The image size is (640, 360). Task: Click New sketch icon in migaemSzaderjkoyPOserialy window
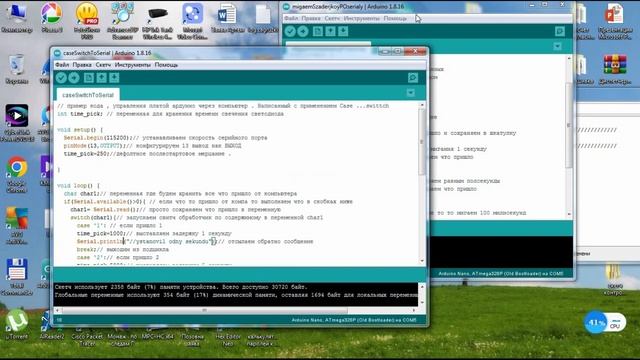318,31
